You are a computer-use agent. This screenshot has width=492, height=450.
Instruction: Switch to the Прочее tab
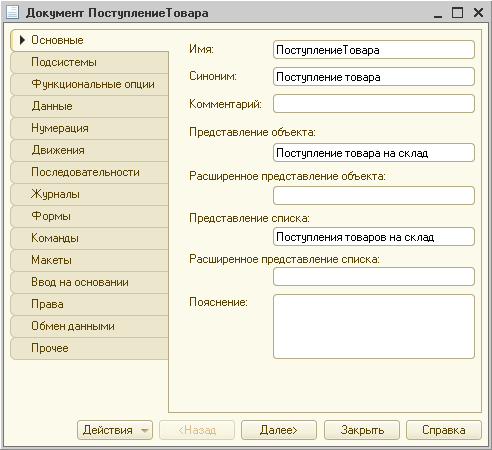click(x=89, y=348)
